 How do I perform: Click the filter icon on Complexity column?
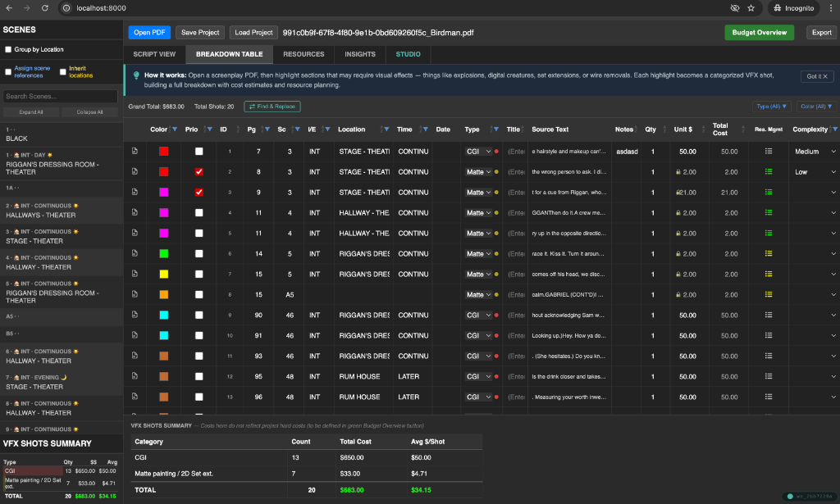pyautogui.click(x=834, y=129)
